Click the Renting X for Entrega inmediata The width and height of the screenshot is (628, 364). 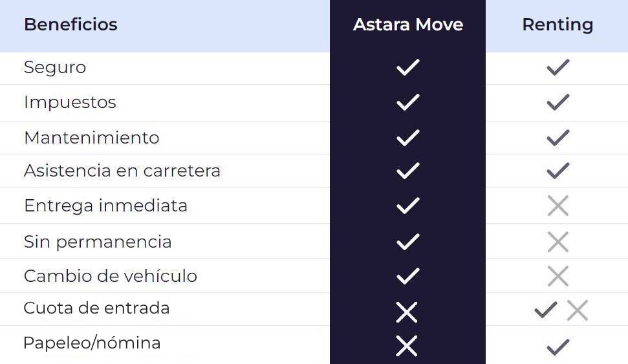point(558,206)
